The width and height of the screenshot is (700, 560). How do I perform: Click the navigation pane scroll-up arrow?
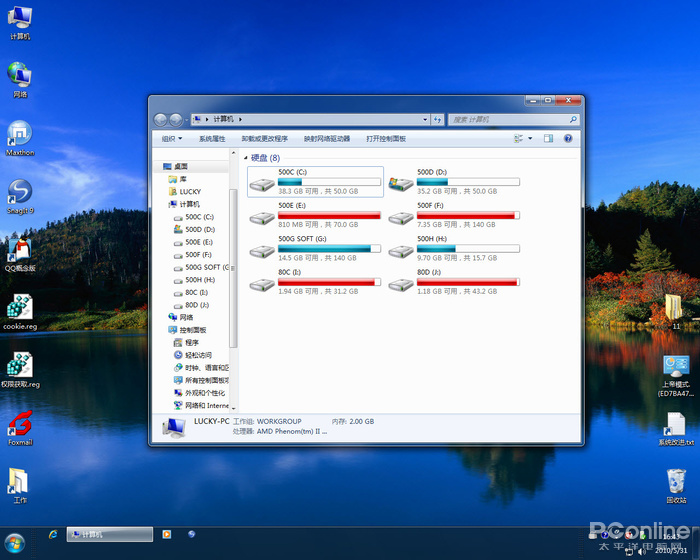(x=233, y=153)
